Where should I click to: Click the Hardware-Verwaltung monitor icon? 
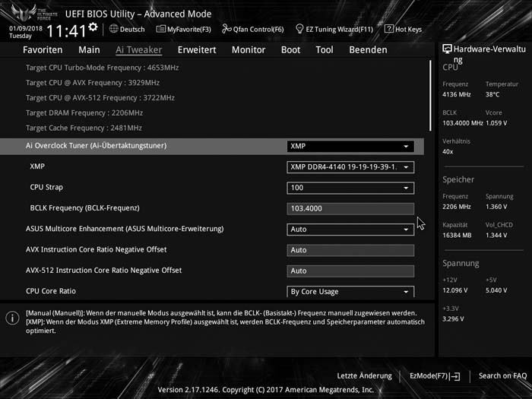click(x=447, y=49)
